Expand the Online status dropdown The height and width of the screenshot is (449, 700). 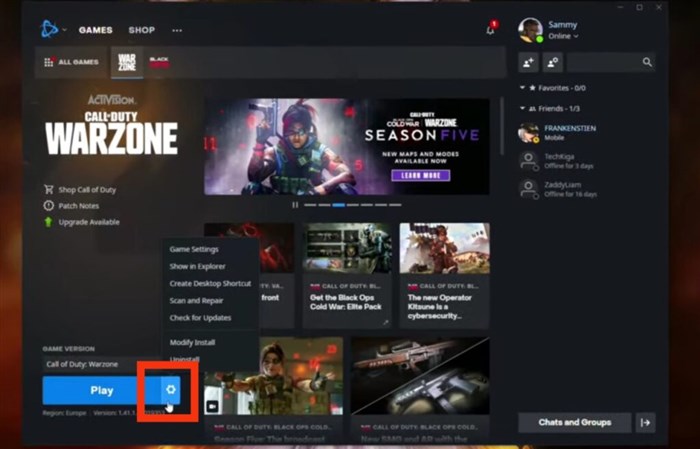tap(563, 37)
